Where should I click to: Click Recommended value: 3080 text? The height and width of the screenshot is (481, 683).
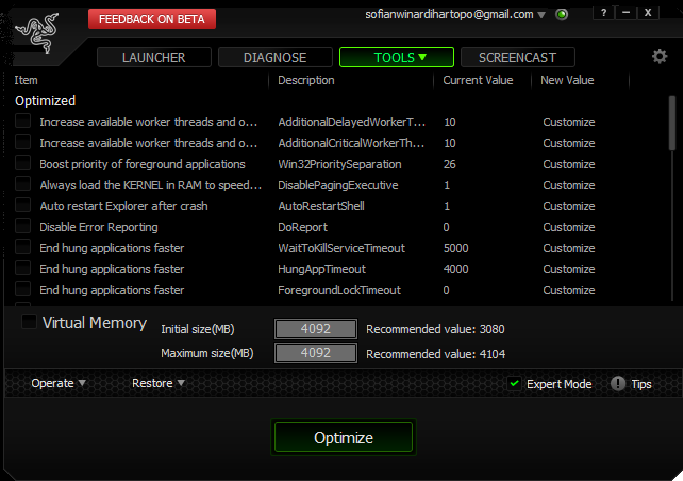[435, 329]
